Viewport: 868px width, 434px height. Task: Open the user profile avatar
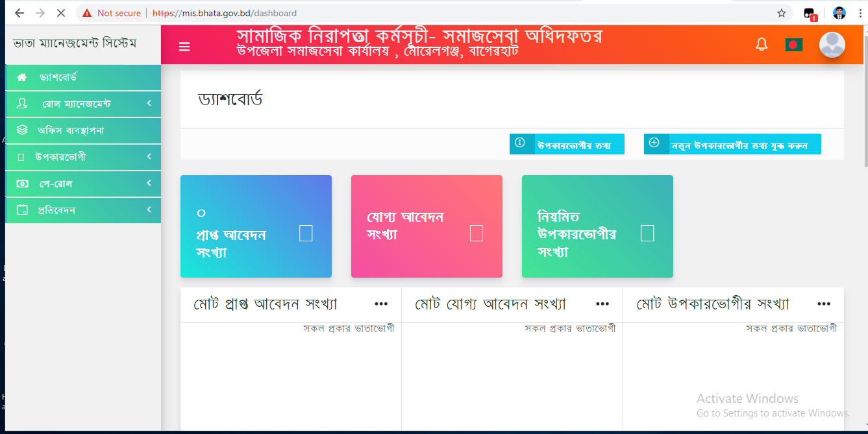(832, 45)
